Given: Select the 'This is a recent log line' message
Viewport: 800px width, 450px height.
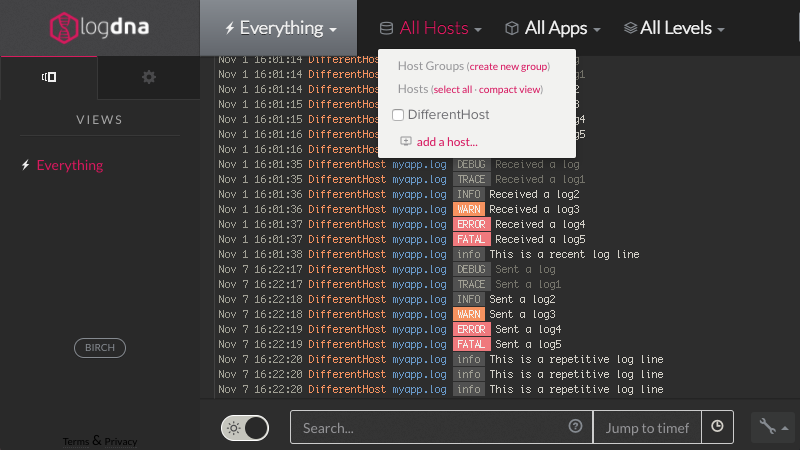Looking at the screenshot, I should tap(564, 255).
